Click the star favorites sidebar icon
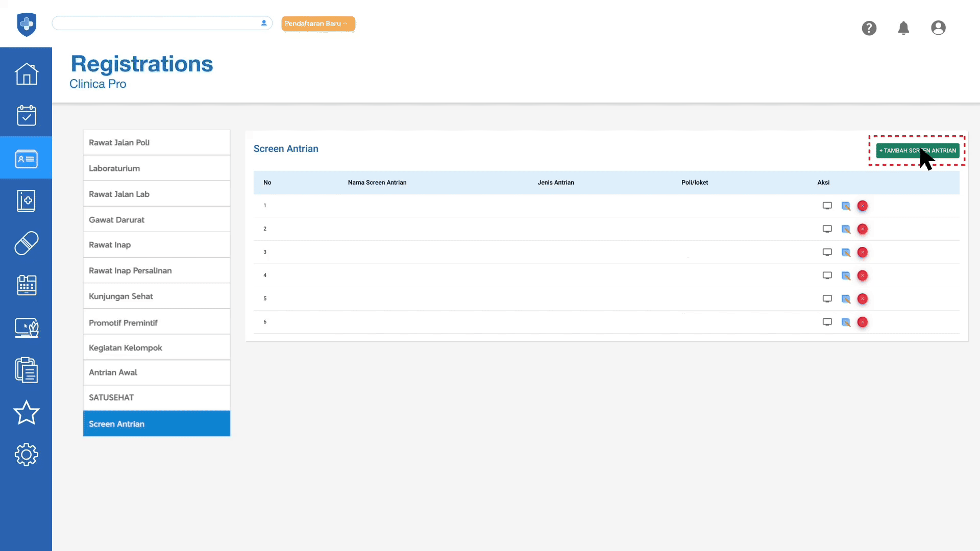Screen dimensions: 980x551 point(26,412)
